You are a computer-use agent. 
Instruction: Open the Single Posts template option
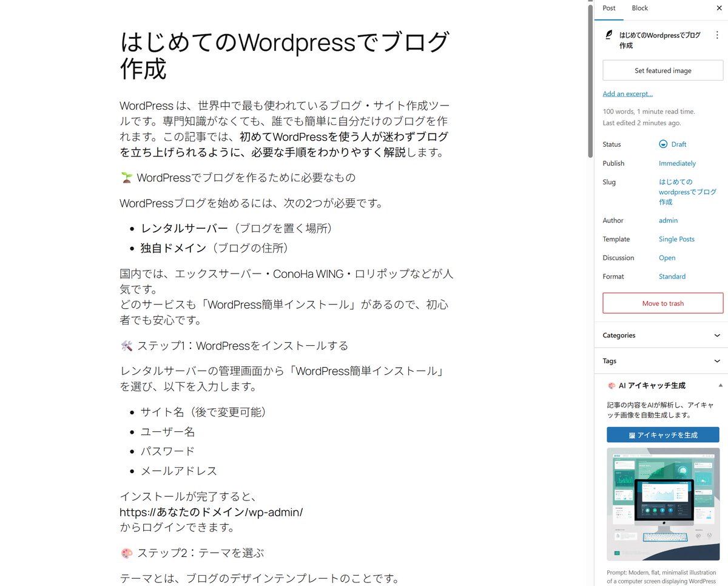point(676,239)
